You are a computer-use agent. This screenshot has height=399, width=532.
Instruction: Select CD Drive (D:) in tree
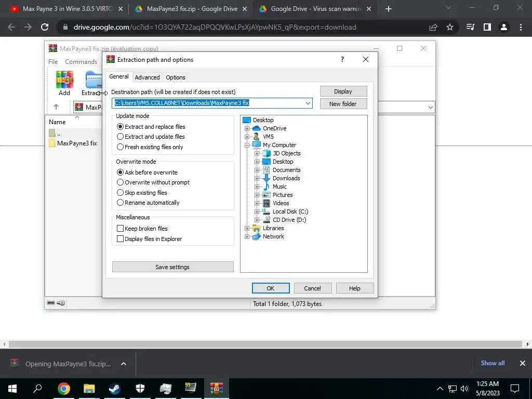289,220
